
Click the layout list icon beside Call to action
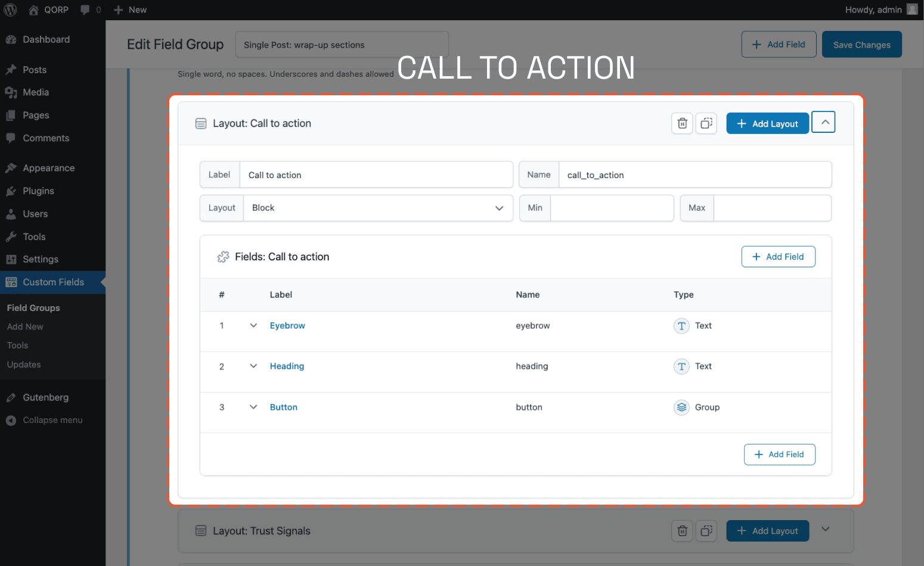tap(201, 123)
